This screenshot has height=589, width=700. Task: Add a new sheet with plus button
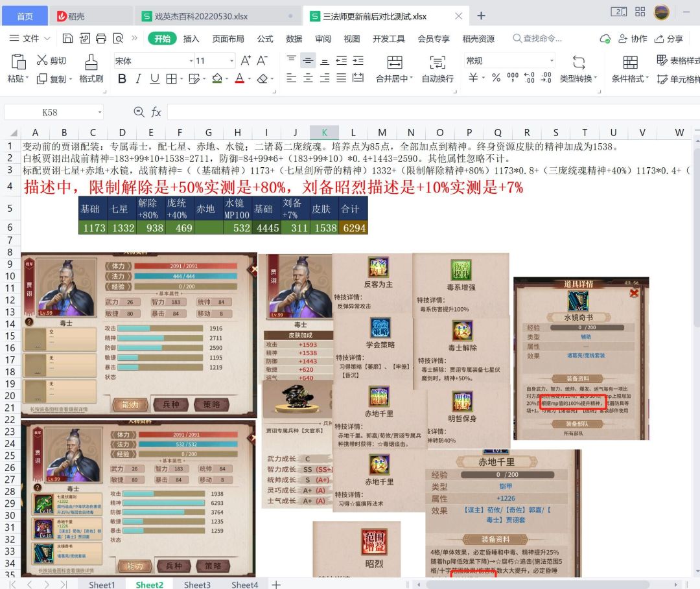click(276, 584)
